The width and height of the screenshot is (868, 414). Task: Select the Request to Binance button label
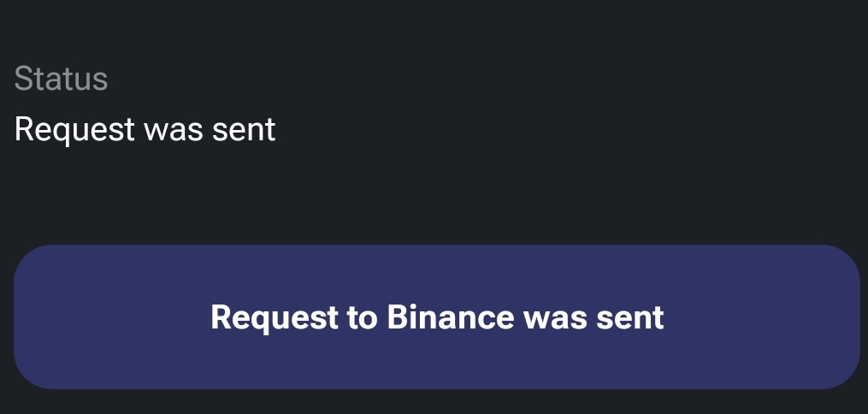(437, 317)
